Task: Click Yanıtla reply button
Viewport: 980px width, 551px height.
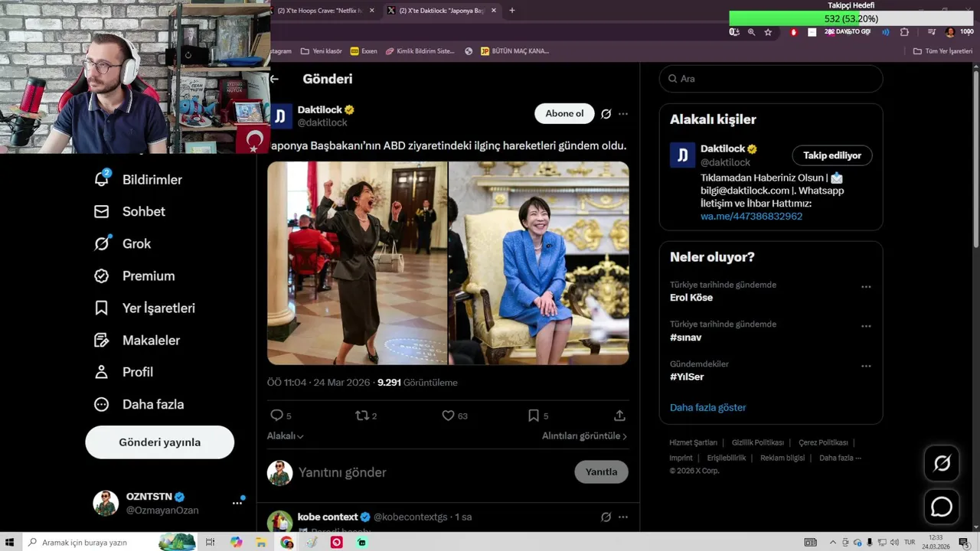Action: [x=601, y=471]
